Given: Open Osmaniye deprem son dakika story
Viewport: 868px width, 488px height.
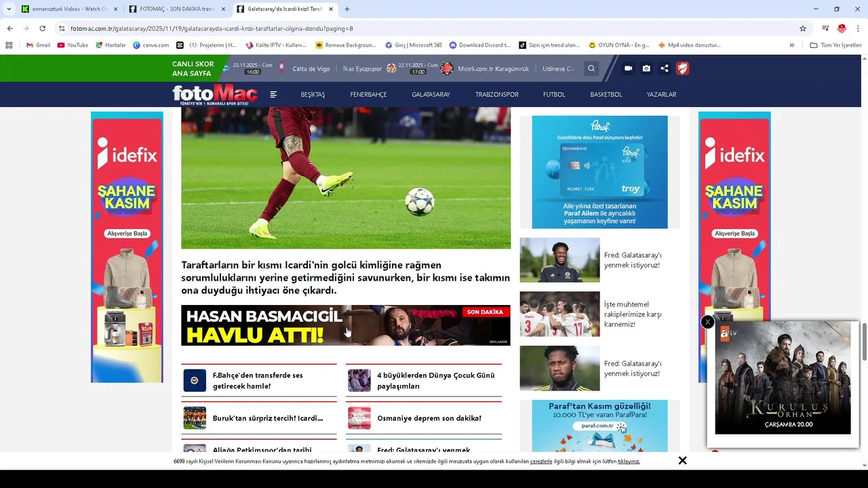Looking at the screenshot, I should pyautogui.click(x=424, y=418).
